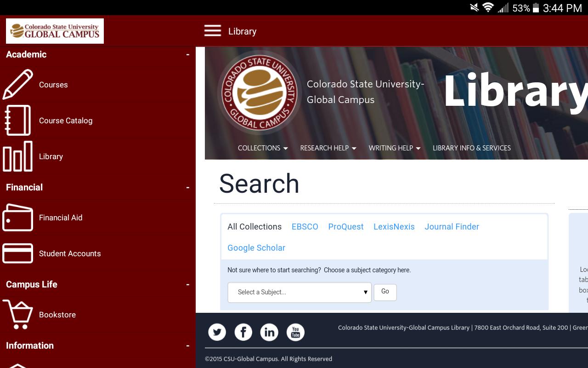The width and height of the screenshot is (588, 368).
Task: Tap the 3:44 PM clock
Action: [562, 8]
